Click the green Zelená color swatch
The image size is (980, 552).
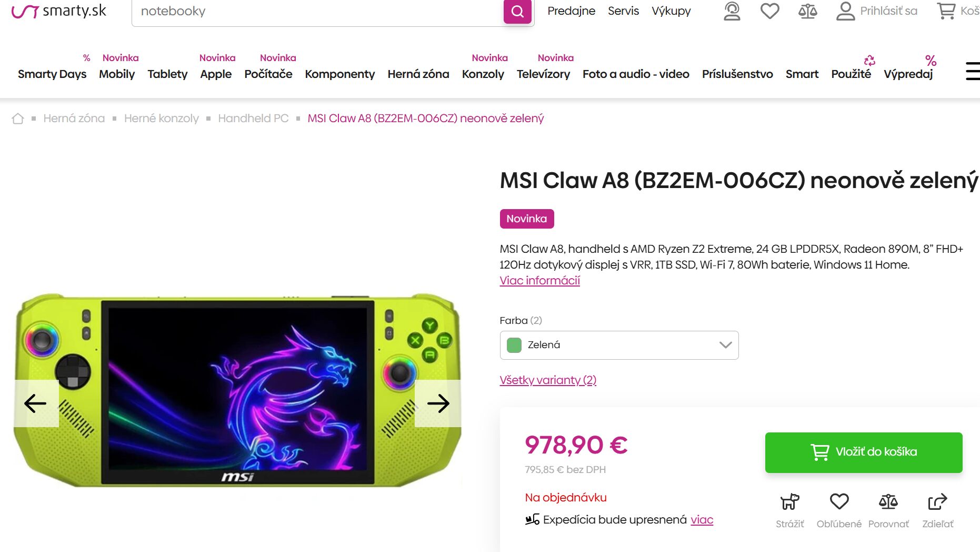(x=514, y=345)
